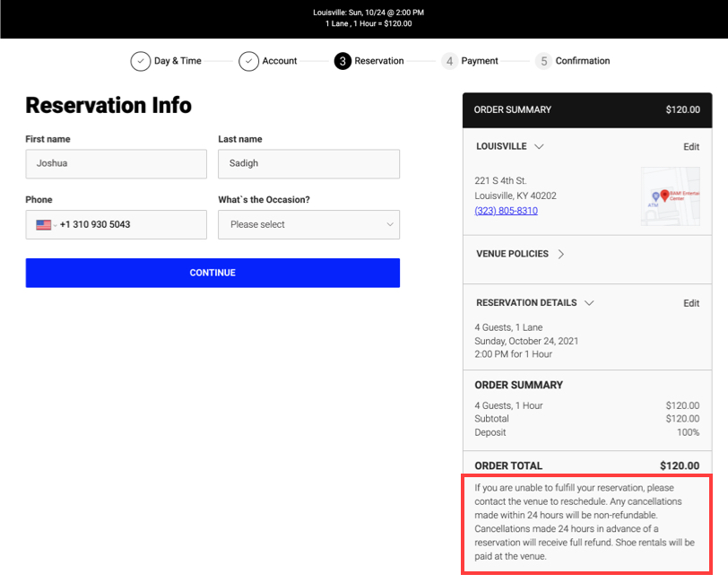Expand the Venue Policies section
This screenshot has height=583, width=728.
(561, 254)
